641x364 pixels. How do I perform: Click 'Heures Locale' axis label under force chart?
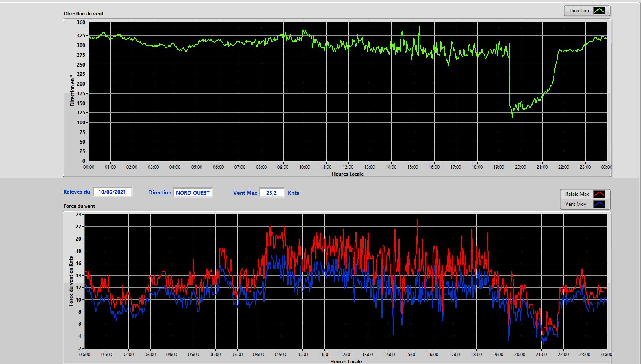(x=346, y=361)
